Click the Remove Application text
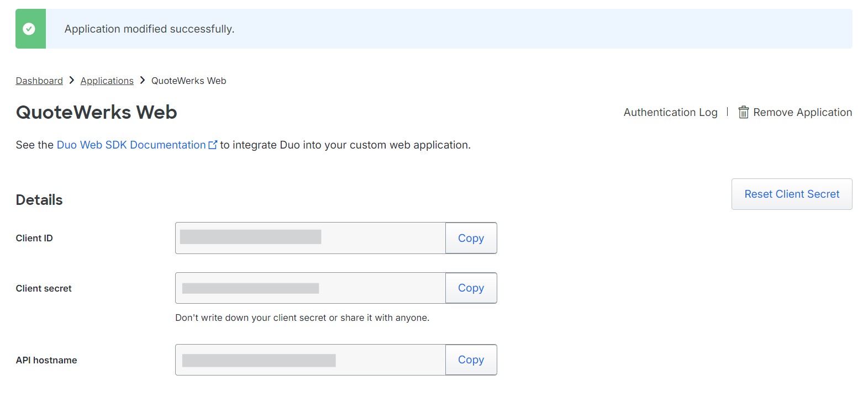Image resolution: width=868 pixels, height=407 pixels. click(x=802, y=112)
